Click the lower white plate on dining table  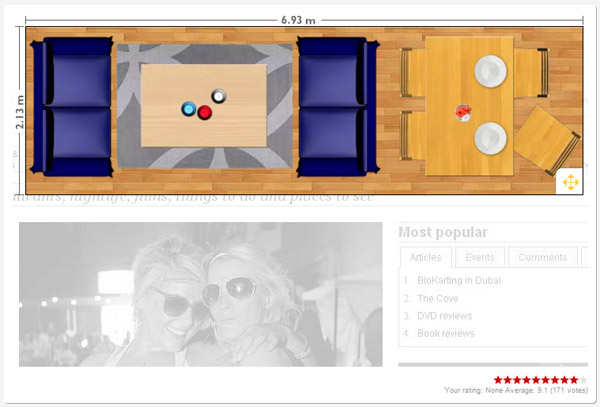pos(490,138)
